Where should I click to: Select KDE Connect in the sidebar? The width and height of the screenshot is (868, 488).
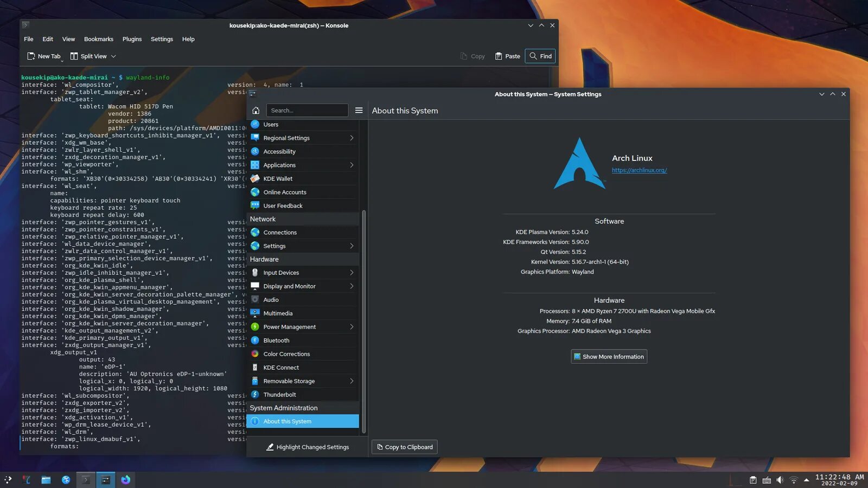click(281, 367)
